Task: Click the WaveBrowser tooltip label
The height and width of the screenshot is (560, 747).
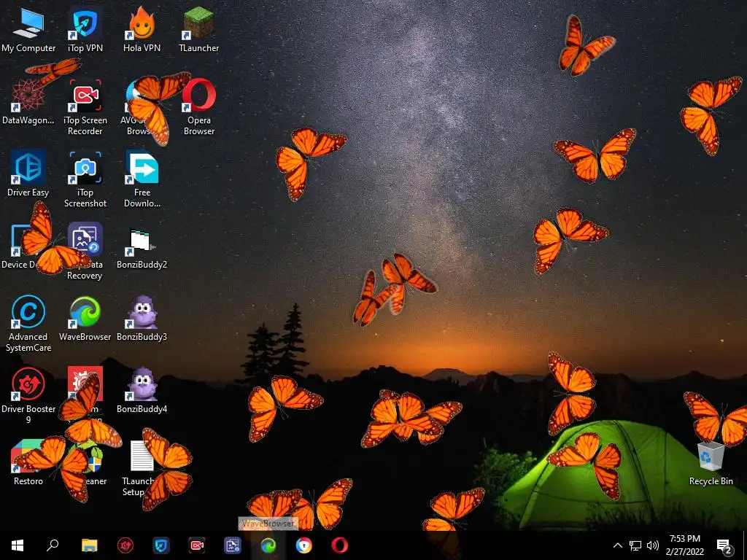Action: pos(268,524)
